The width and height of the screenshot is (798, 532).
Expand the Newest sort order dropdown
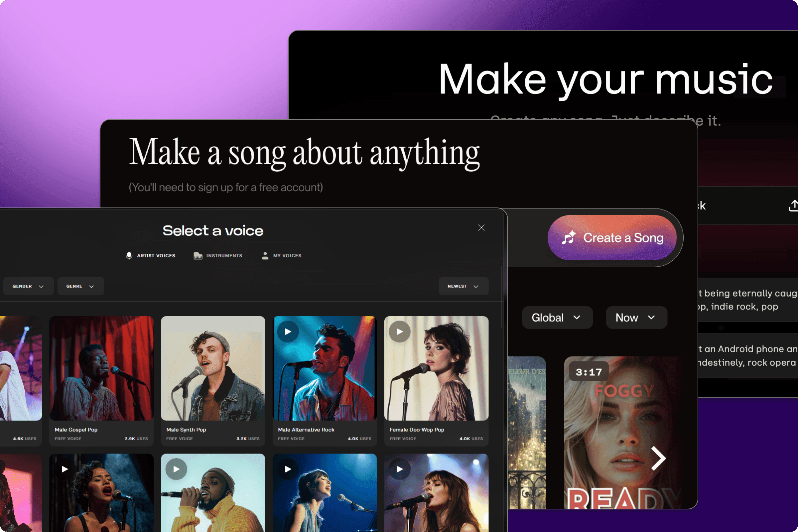point(464,286)
